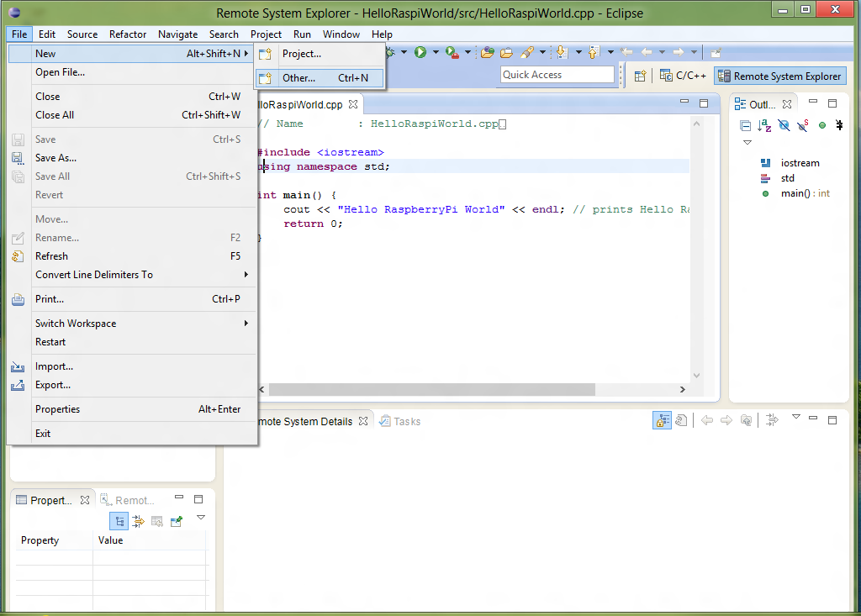Open Previous Annotation dropdown arrow
The image size is (861, 616).
pyautogui.click(x=610, y=53)
